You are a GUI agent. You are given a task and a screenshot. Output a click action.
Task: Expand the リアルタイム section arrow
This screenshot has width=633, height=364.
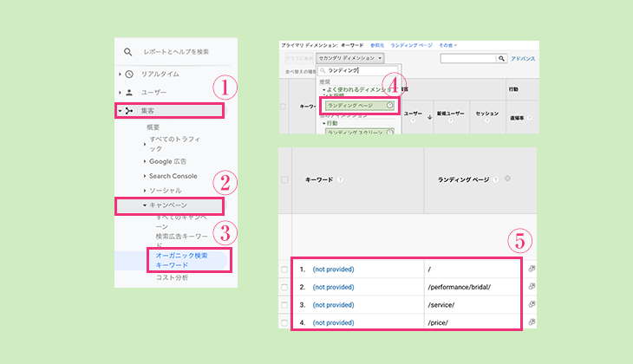click(x=120, y=75)
